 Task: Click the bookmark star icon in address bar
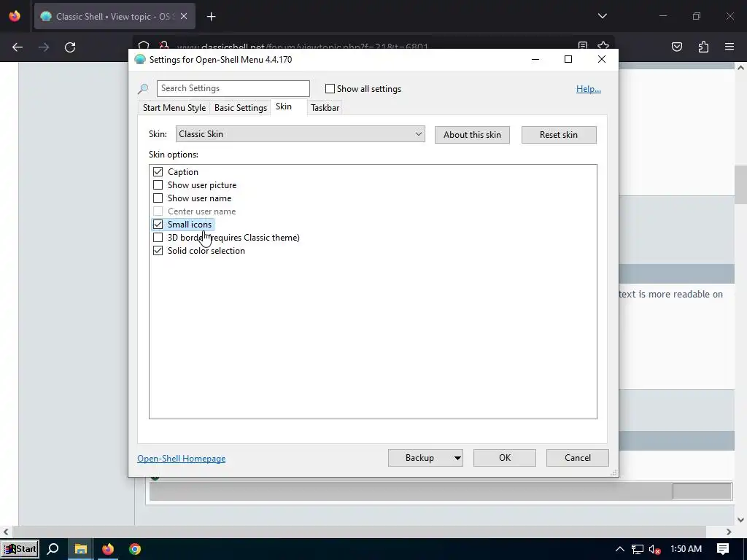[603, 46]
